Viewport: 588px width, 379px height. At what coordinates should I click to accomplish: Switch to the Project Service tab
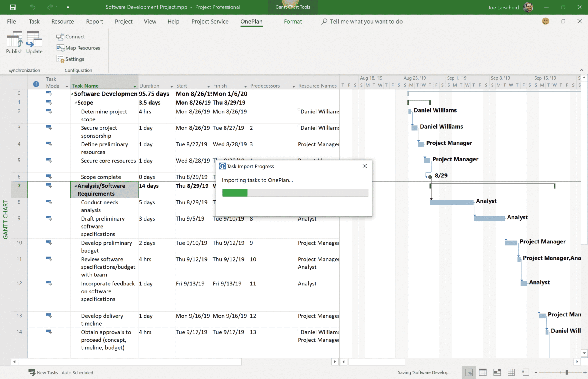click(210, 22)
